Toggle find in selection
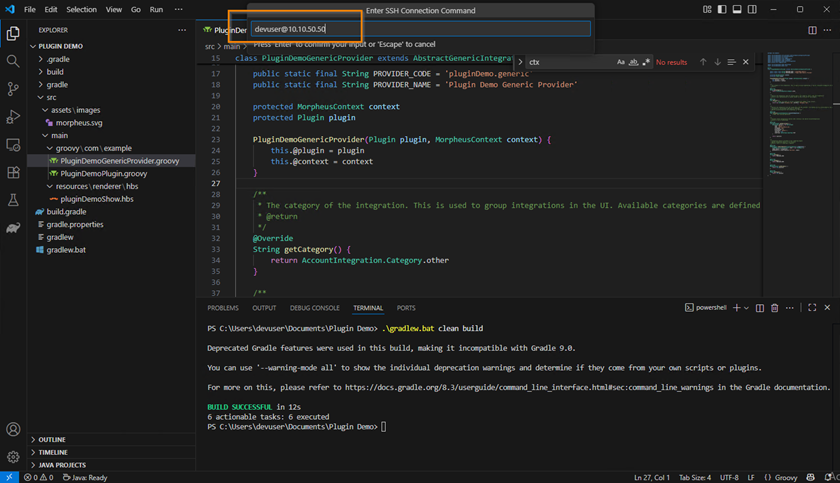The height and width of the screenshot is (483, 840). click(731, 62)
